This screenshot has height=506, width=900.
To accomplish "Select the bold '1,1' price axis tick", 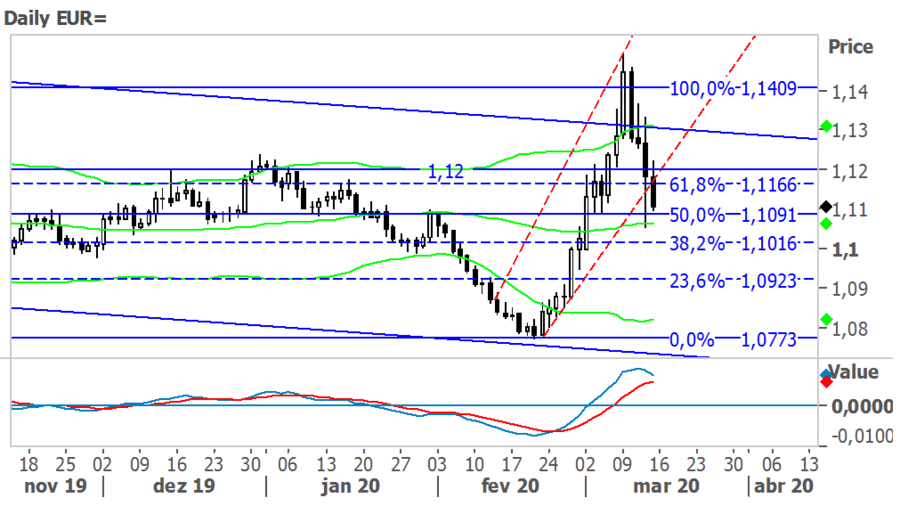I will coord(845,250).
